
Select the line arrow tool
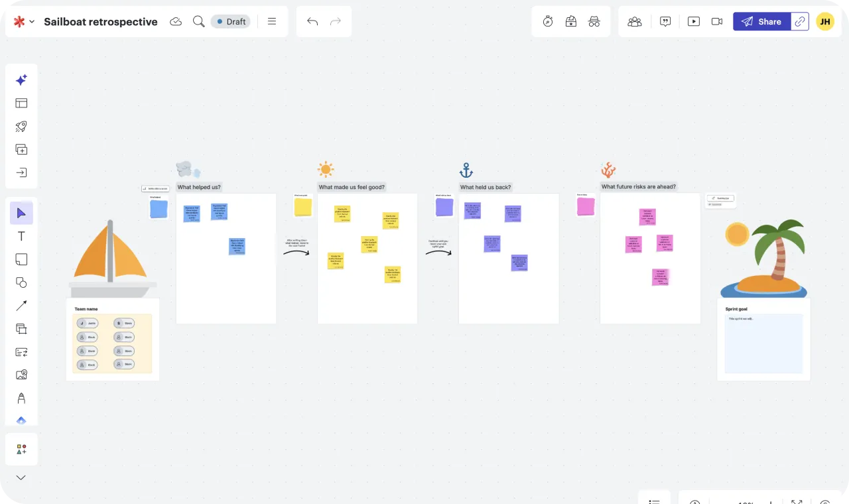tap(21, 306)
